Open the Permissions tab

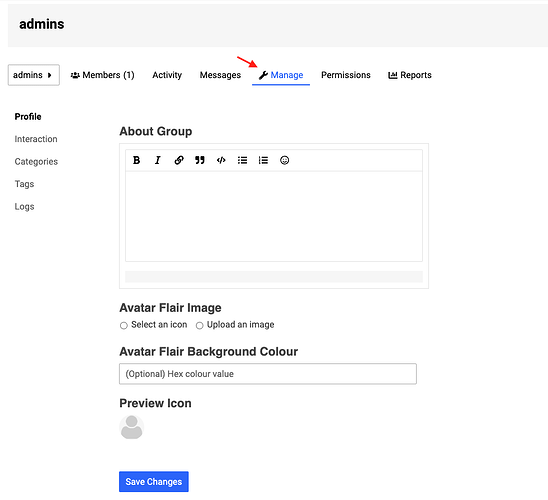click(x=346, y=75)
